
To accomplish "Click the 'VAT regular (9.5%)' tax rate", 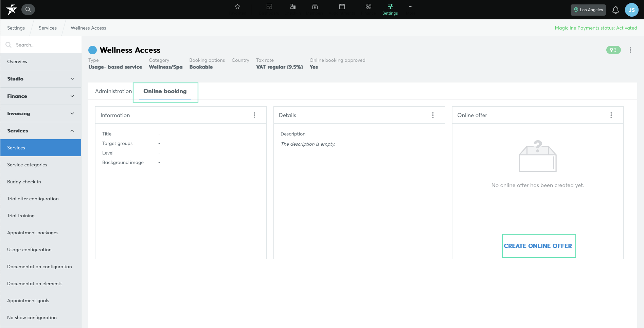I will (280, 67).
